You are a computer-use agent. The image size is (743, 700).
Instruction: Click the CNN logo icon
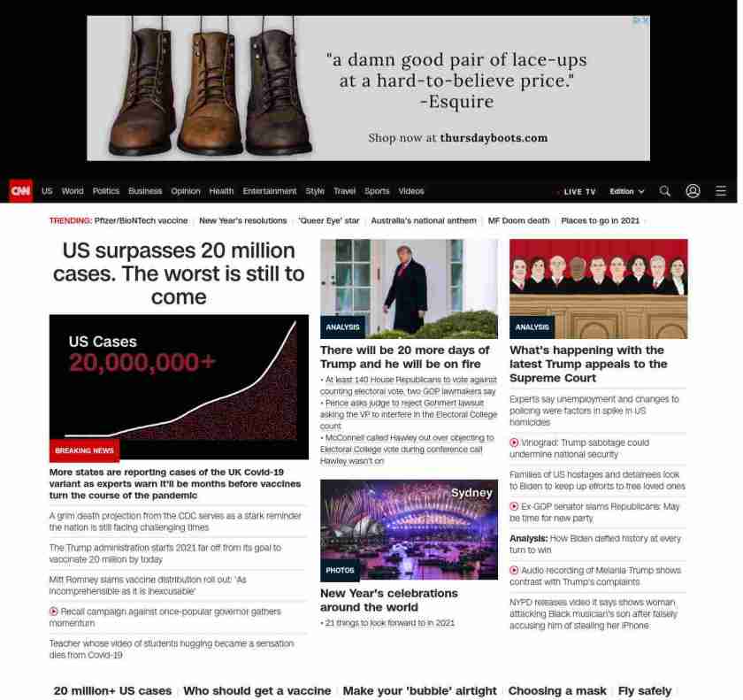(x=20, y=191)
